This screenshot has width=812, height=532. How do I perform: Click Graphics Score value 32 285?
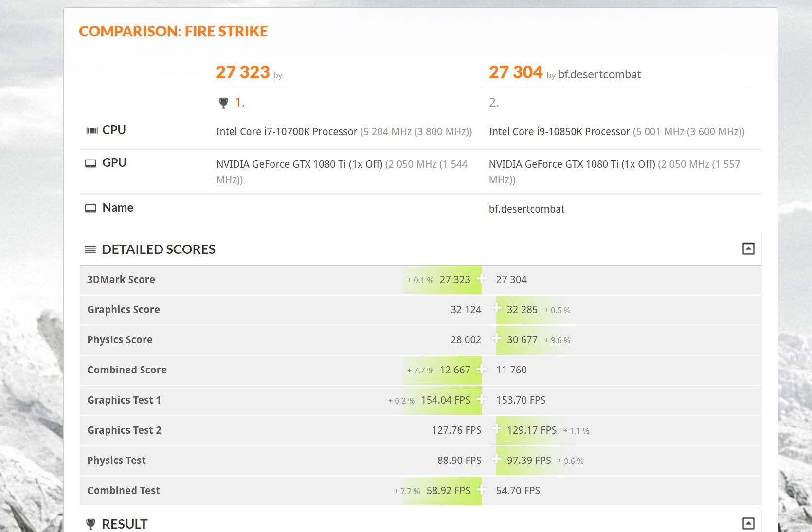pos(522,310)
